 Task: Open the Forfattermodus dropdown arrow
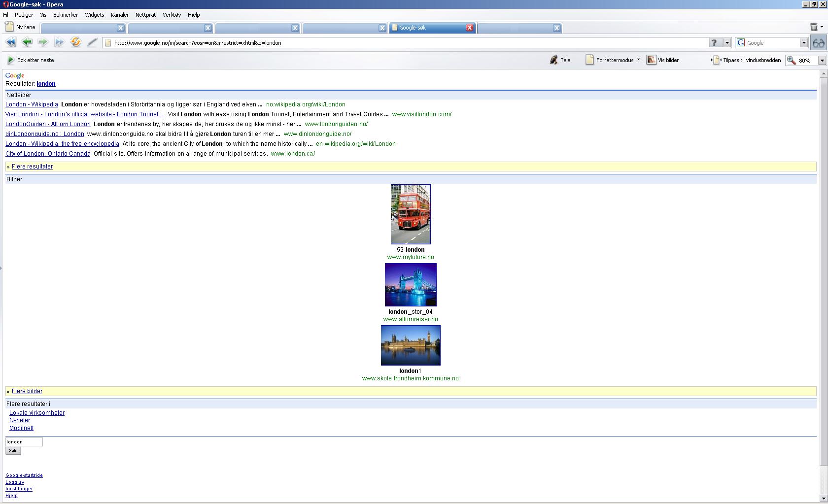point(638,60)
